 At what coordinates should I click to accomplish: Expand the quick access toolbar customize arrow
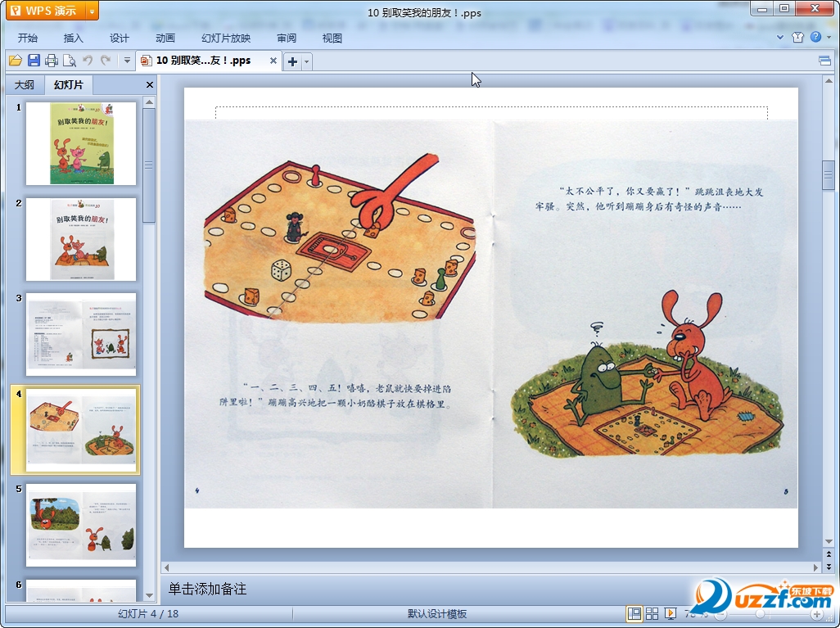click(x=127, y=61)
